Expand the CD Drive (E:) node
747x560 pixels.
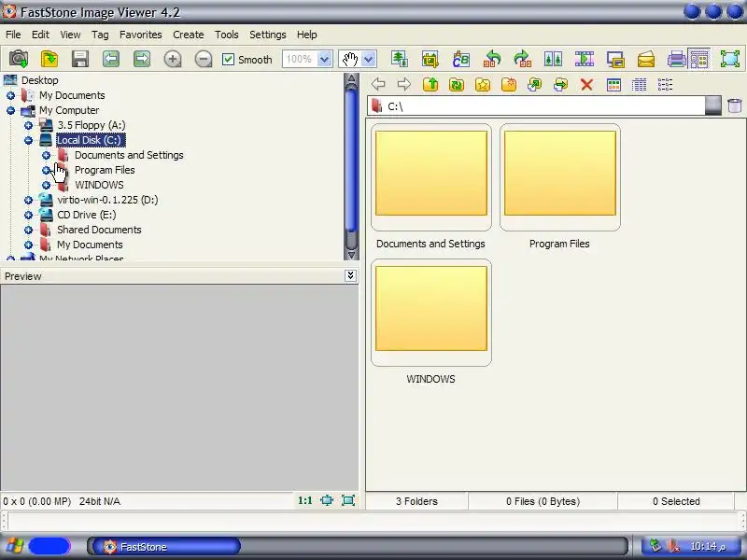click(28, 215)
